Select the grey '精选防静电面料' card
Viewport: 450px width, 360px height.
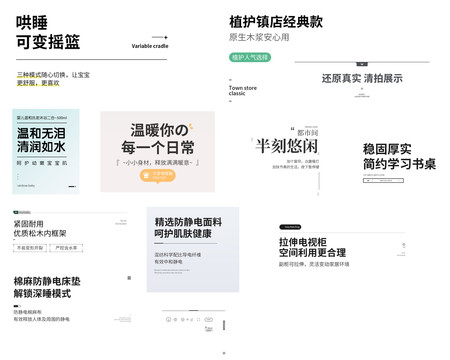[193, 249]
